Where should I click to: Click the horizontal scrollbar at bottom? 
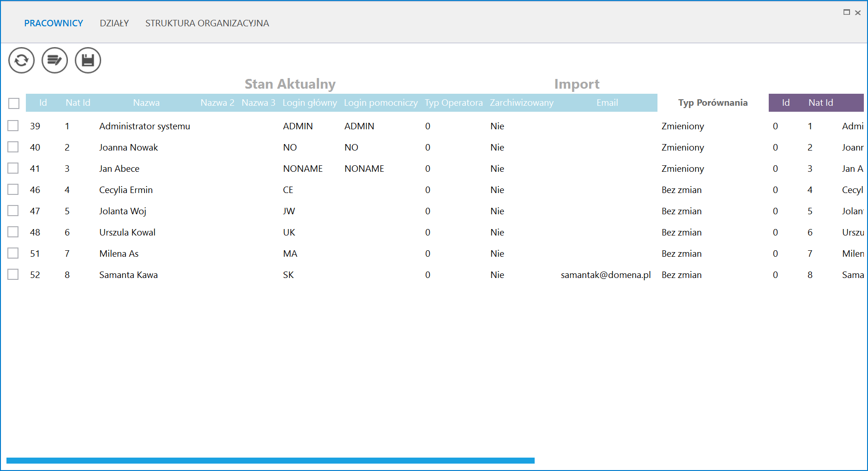271,460
